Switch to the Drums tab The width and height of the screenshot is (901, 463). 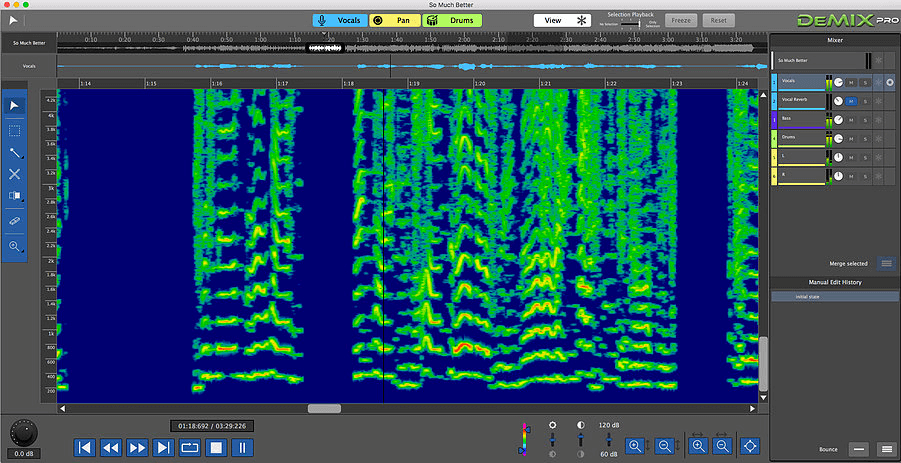(x=453, y=20)
